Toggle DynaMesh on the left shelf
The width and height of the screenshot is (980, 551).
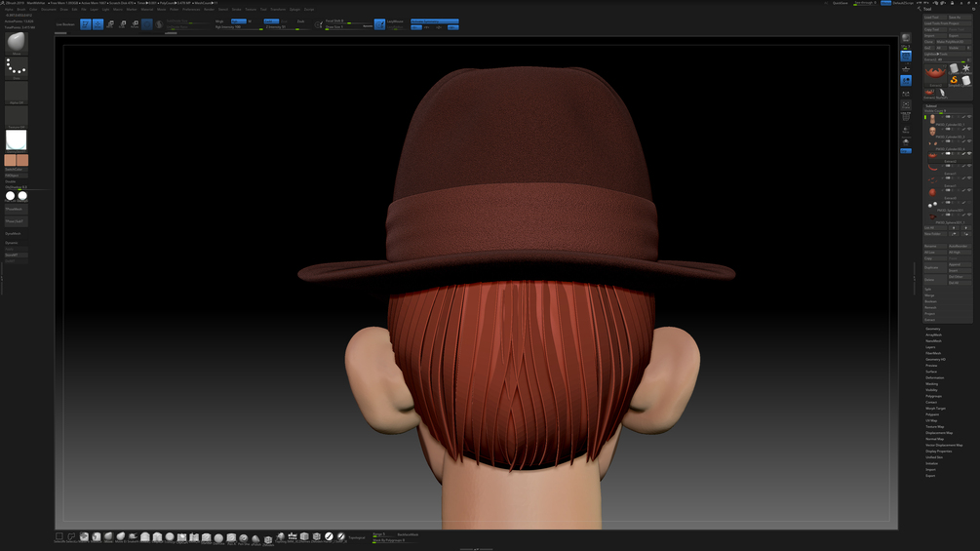pyautogui.click(x=13, y=234)
